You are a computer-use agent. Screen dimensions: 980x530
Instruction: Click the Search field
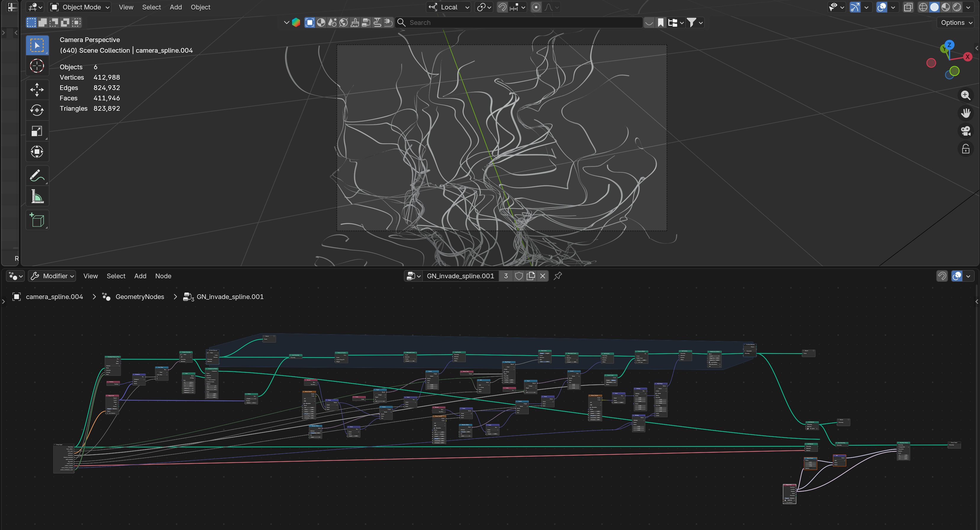click(x=519, y=23)
